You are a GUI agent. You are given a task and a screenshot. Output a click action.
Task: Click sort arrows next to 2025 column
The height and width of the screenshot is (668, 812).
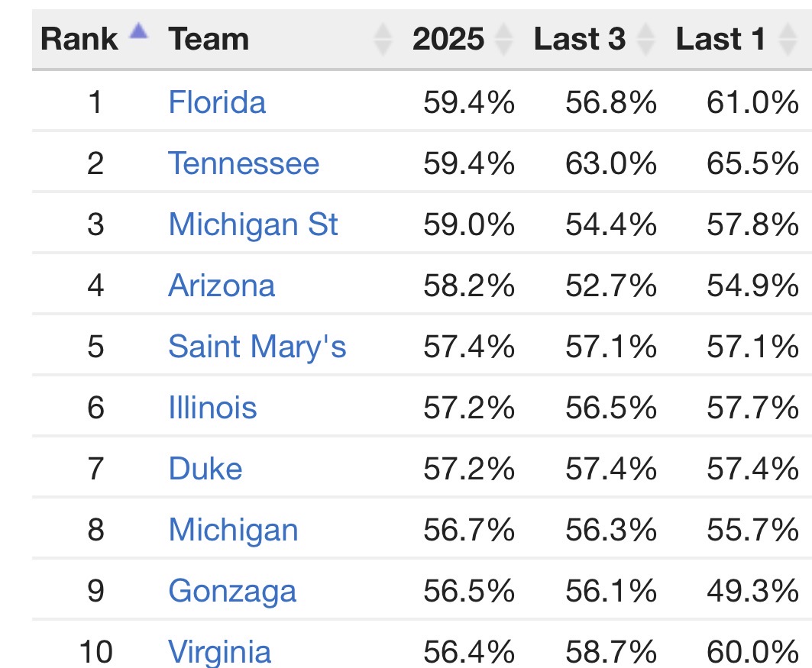click(x=503, y=40)
